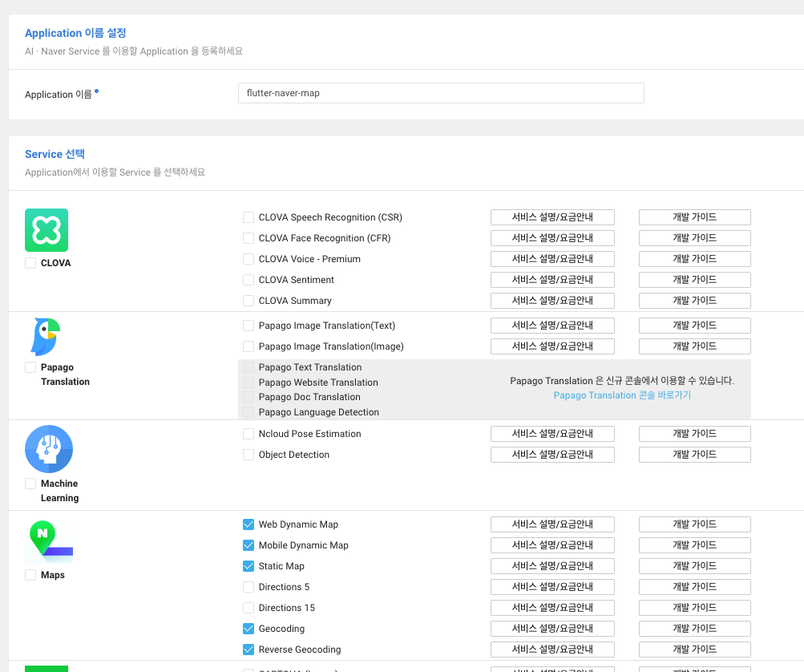Open 서비스 설명/요금안내 for Ncloud Pose Estimation
Image resolution: width=804 pixels, height=672 pixels.
552,434
